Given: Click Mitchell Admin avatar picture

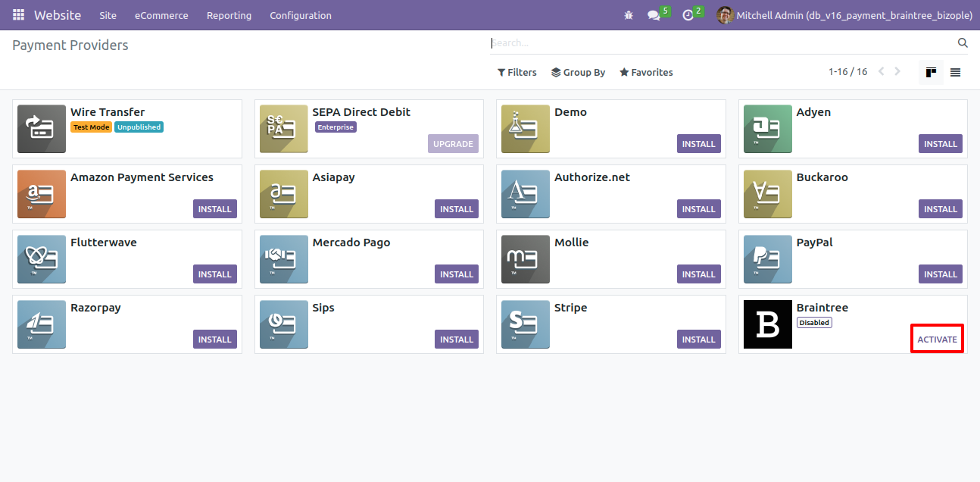Looking at the screenshot, I should click(725, 15).
